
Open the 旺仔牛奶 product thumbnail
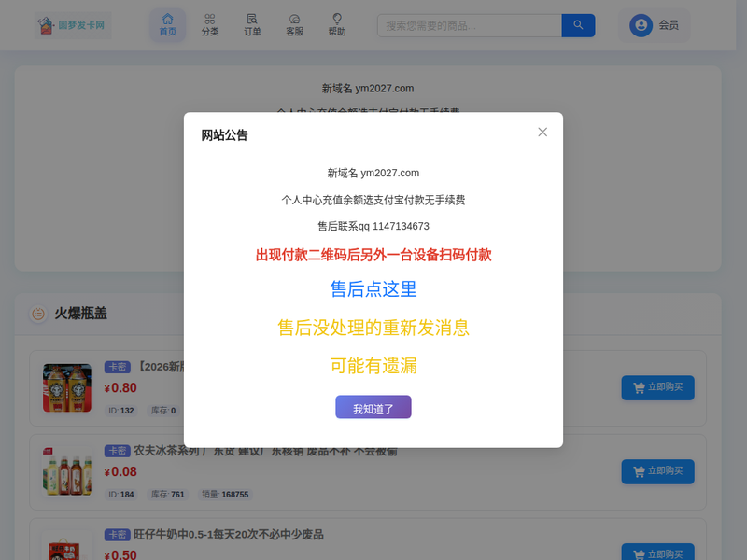(67, 548)
